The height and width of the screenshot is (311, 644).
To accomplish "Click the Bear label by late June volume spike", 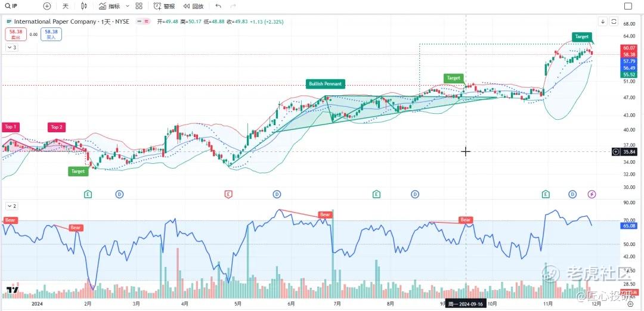I will [x=325, y=214].
